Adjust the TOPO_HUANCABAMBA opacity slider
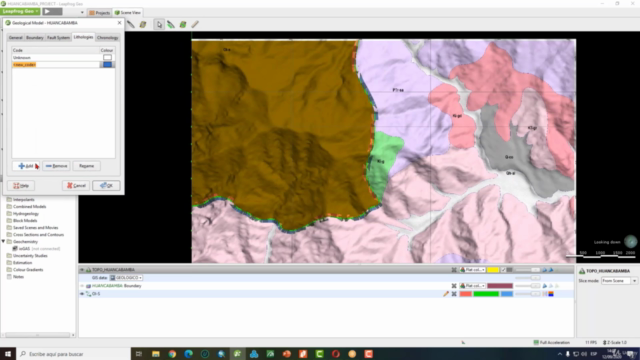640x360 pixels. [527, 270]
